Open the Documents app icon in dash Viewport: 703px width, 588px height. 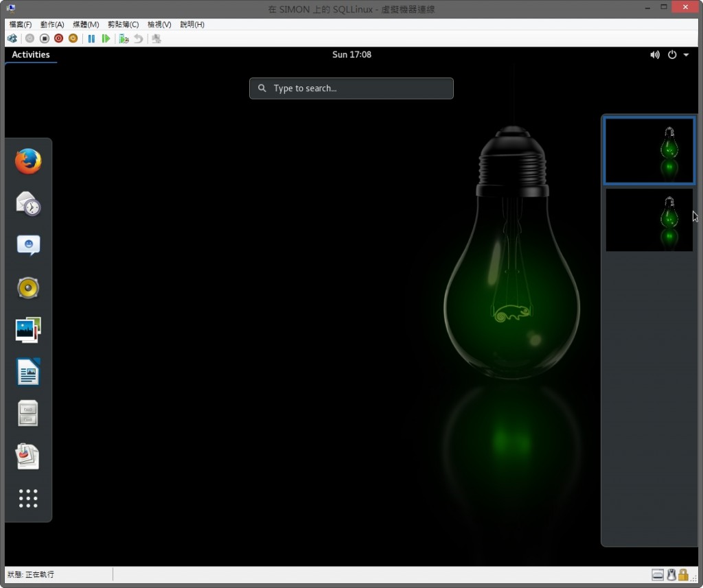click(28, 456)
